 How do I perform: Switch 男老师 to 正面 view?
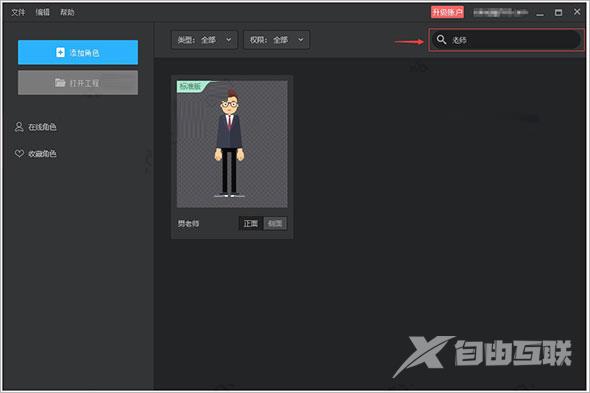tap(251, 224)
